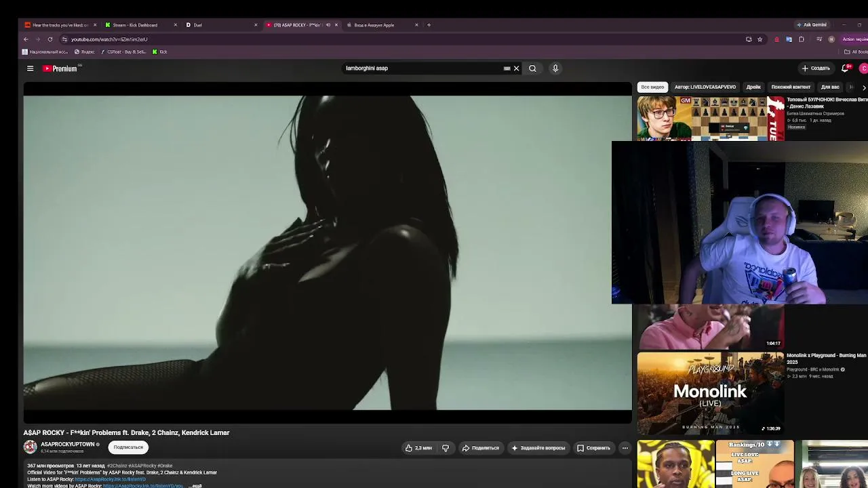The height and width of the screenshot is (488, 868).
Task: Start voice search with the microphone icon
Action: coord(555,68)
